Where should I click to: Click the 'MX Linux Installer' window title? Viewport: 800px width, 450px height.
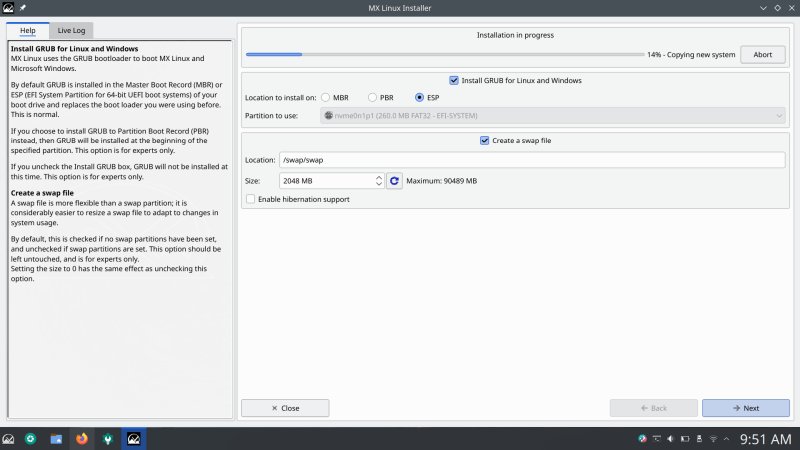tap(399, 8)
